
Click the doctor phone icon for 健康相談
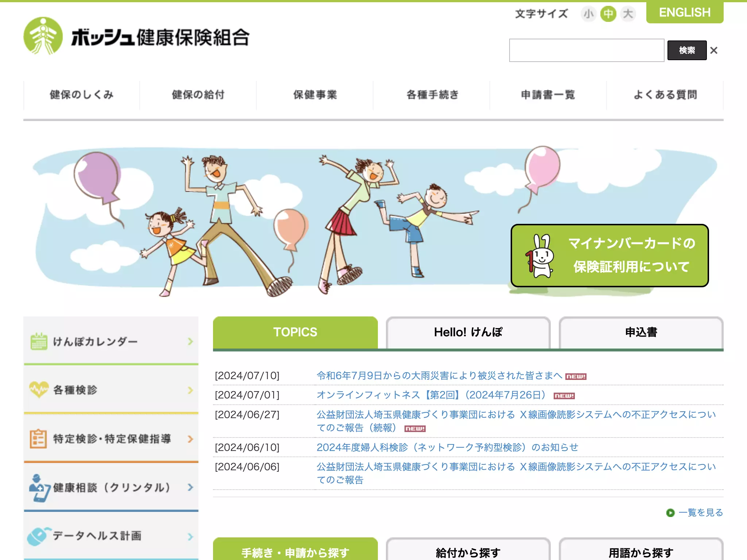point(39,488)
